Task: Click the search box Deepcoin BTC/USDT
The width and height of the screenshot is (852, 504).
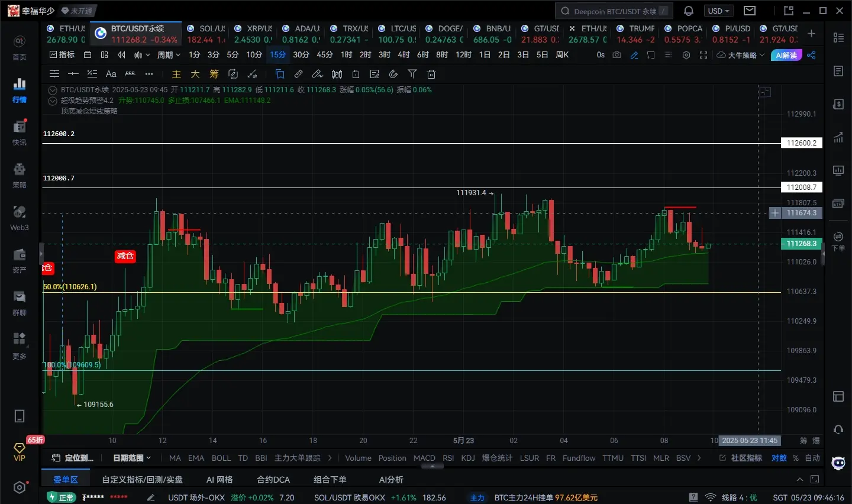Action: coord(614,11)
